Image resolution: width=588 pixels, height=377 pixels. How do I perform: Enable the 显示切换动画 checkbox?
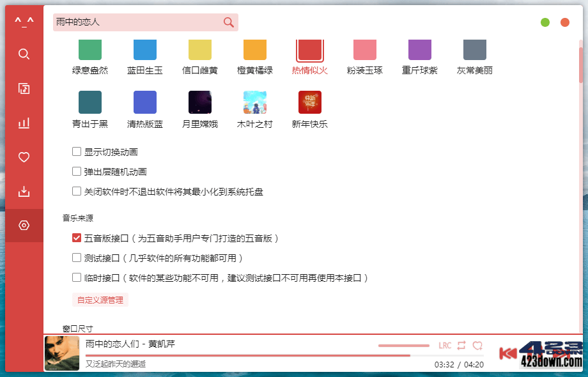coord(77,151)
